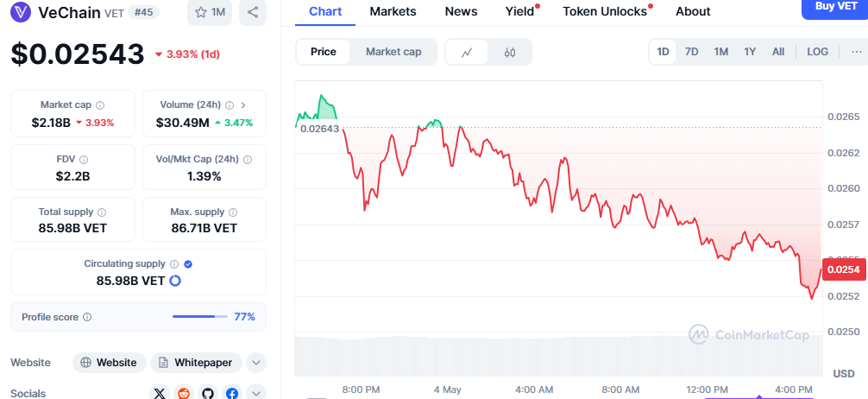Select the Price chart toggle
The height and width of the screenshot is (399, 868).
(x=324, y=52)
